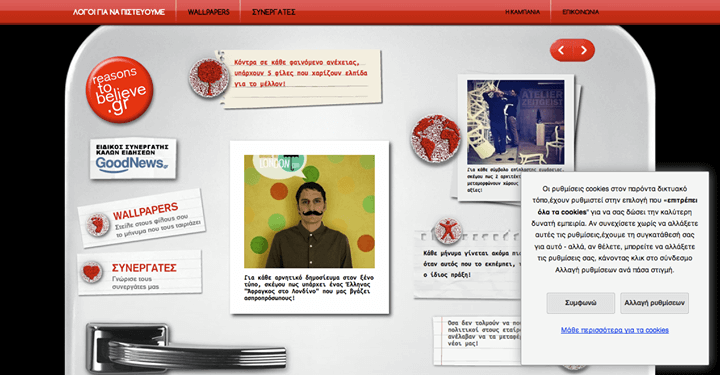The image size is (720, 375).
Task: Go to next slide with right arrow
Action: [x=584, y=50]
